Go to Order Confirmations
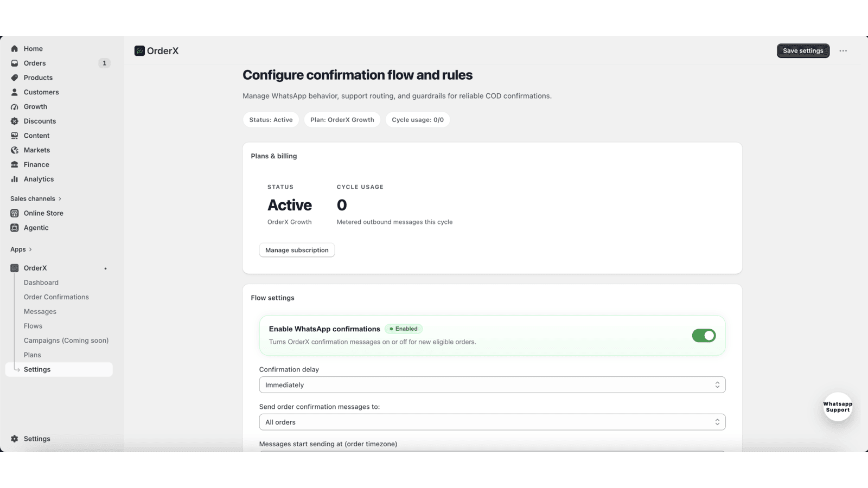 pos(56,297)
